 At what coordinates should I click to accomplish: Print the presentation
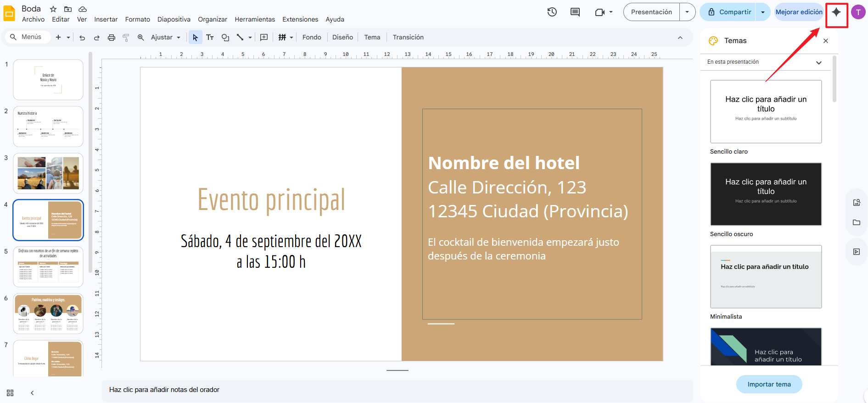[x=112, y=38]
